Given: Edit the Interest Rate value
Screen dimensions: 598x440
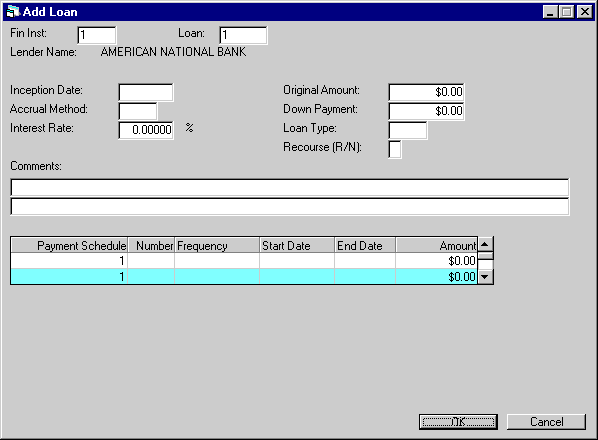Looking at the screenshot, I should 146,130.
